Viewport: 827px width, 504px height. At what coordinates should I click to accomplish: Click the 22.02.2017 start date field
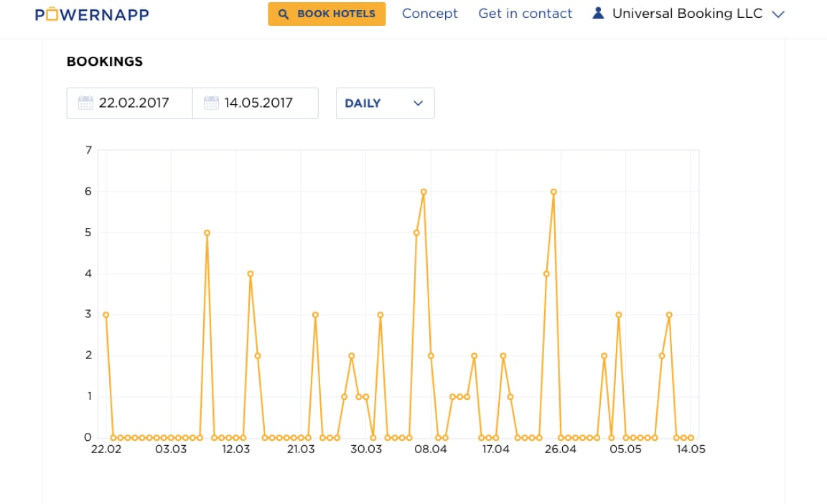[x=129, y=103]
